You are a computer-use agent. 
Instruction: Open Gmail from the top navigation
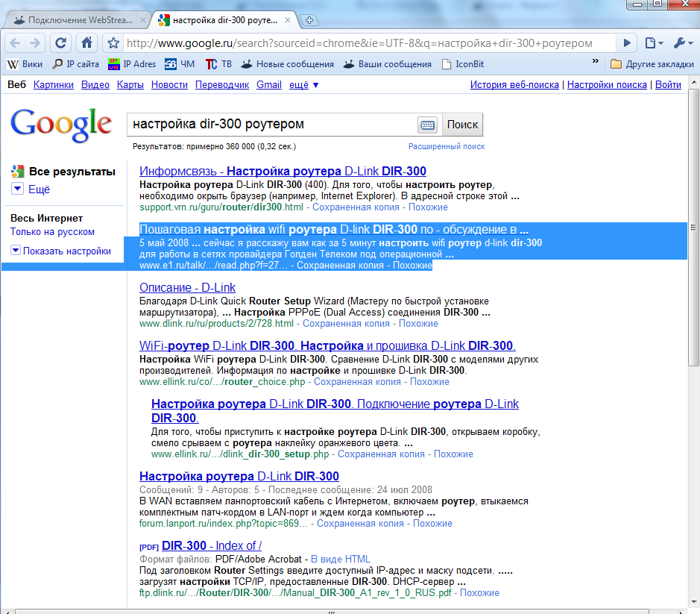click(269, 85)
